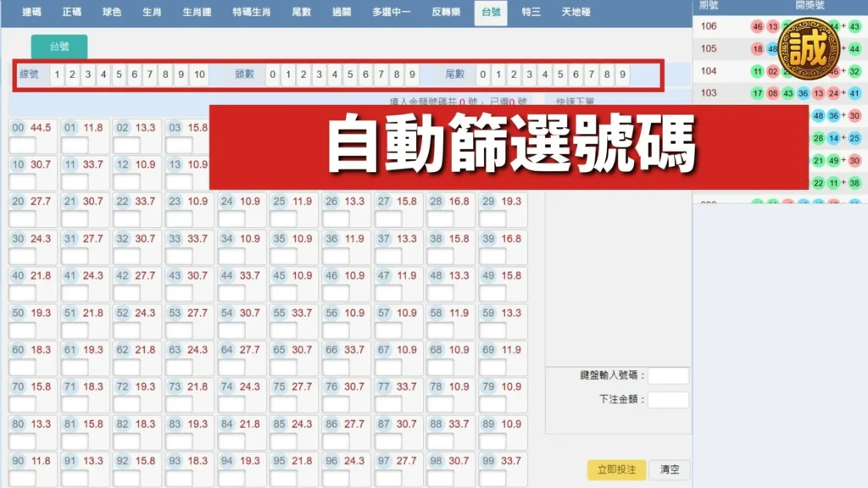Screen dimensions: 868x488
Task: Choose head digit 0 in 頭數 filter
Action: pyautogui.click(x=272, y=75)
